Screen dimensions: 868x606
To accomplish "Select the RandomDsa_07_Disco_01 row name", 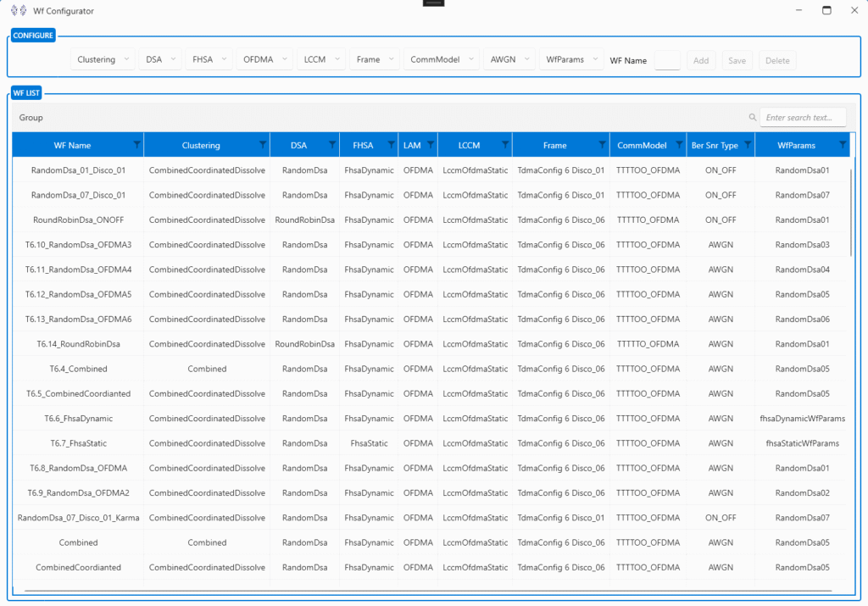I will click(78, 195).
